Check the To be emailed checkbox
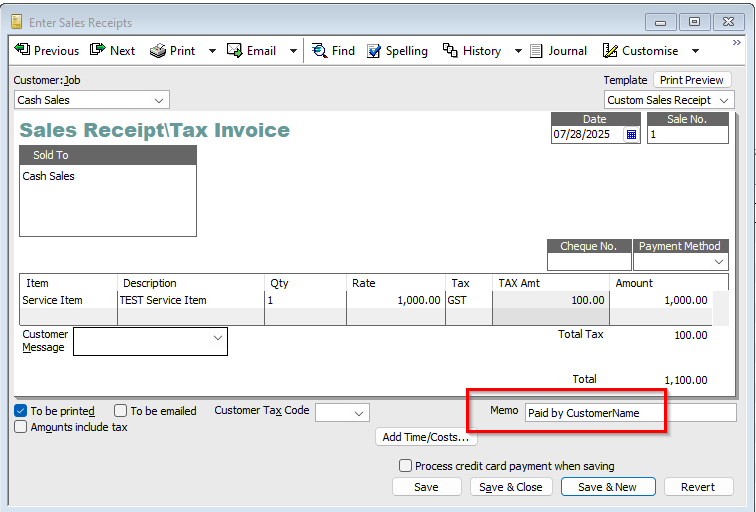The height and width of the screenshot is (512, 756). tap(120, 411)
